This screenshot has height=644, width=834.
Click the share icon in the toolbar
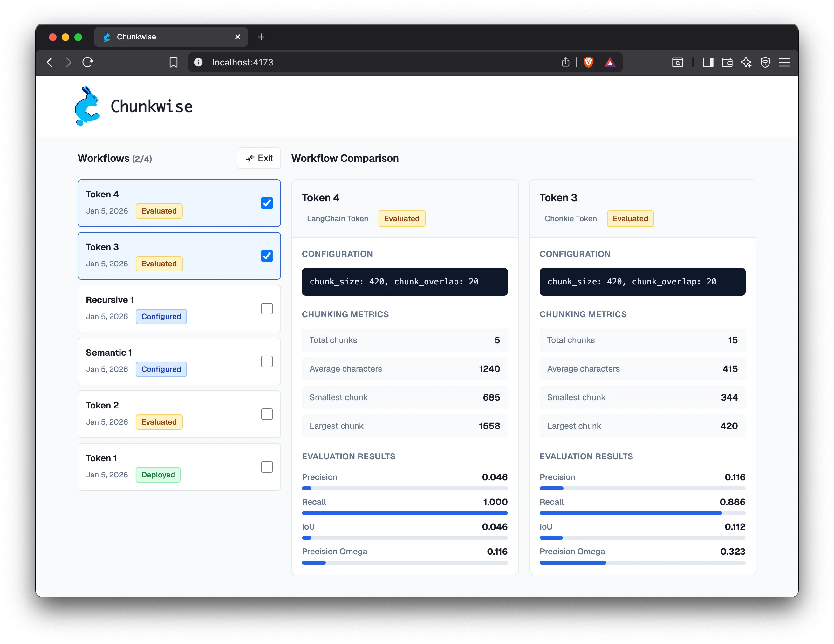pos(566,62)
